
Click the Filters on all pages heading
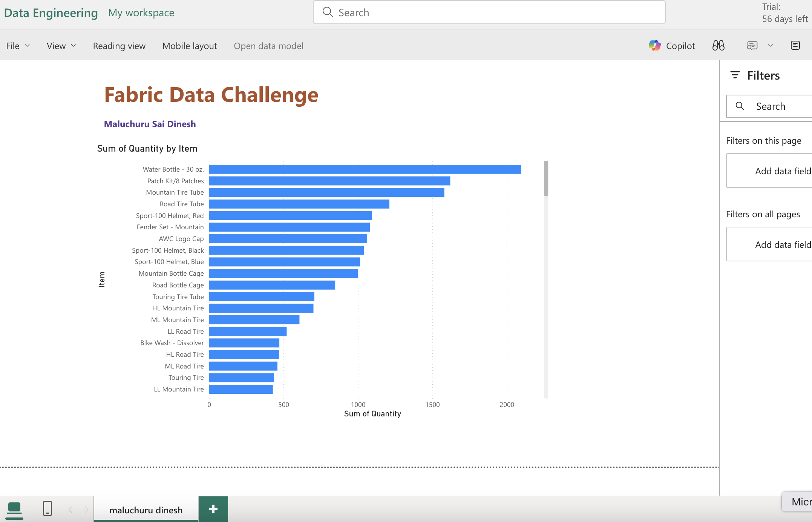763,214
